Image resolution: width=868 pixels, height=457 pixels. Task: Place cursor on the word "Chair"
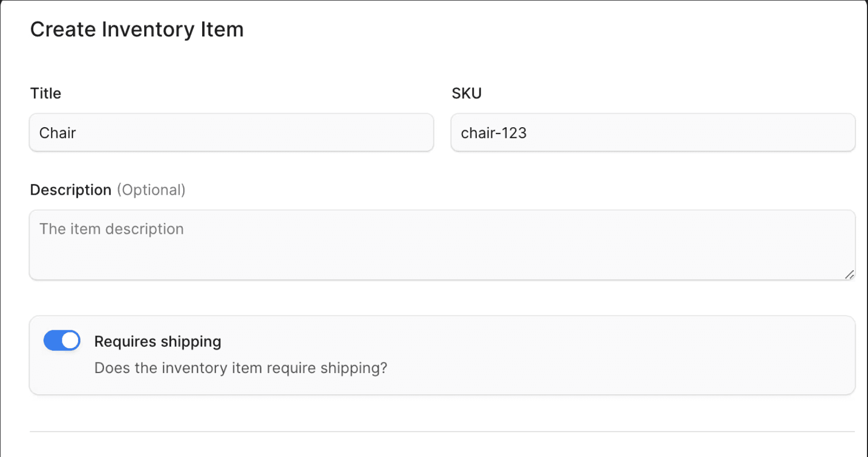click(58, 133)
